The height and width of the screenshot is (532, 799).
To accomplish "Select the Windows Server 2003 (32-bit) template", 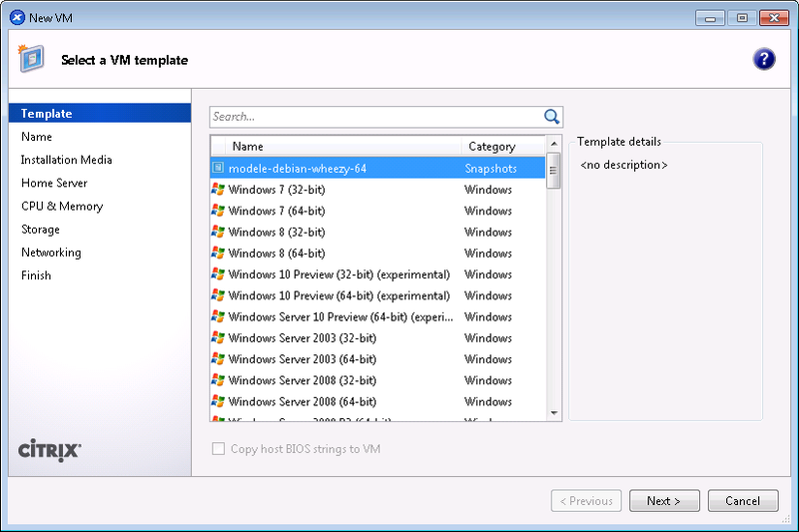I will pos(378,337).
